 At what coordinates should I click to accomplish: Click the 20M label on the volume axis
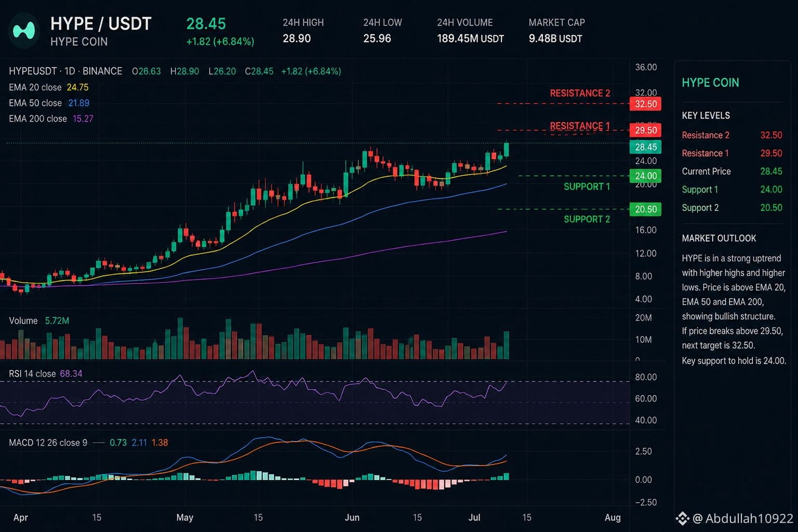pyautogui.click(x=643, y=318)
